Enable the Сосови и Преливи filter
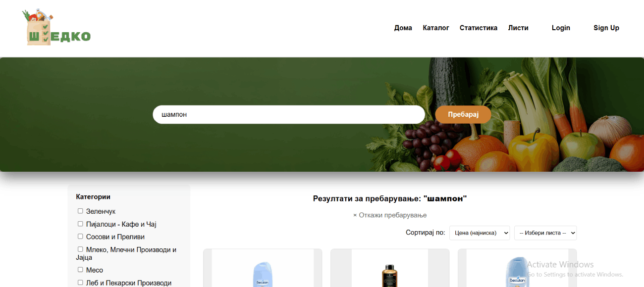The width and height of the screenshot is (644, 287). tap(80, 237)
